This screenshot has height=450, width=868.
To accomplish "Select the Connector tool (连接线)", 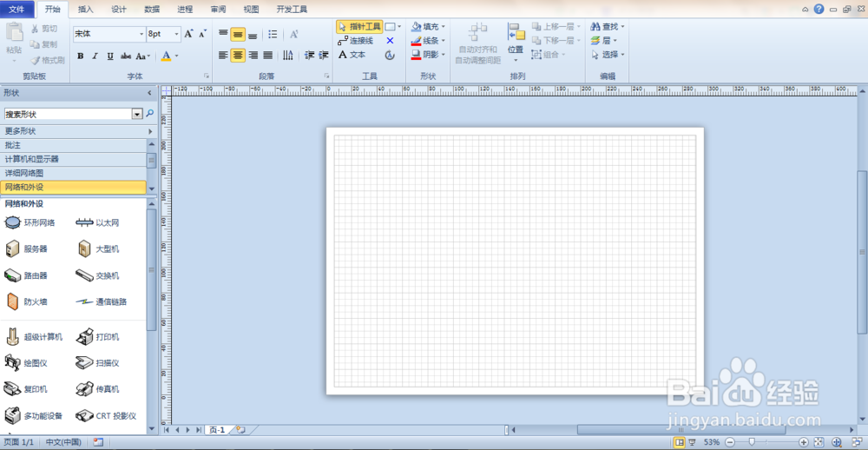I will (x=355, y=41).
